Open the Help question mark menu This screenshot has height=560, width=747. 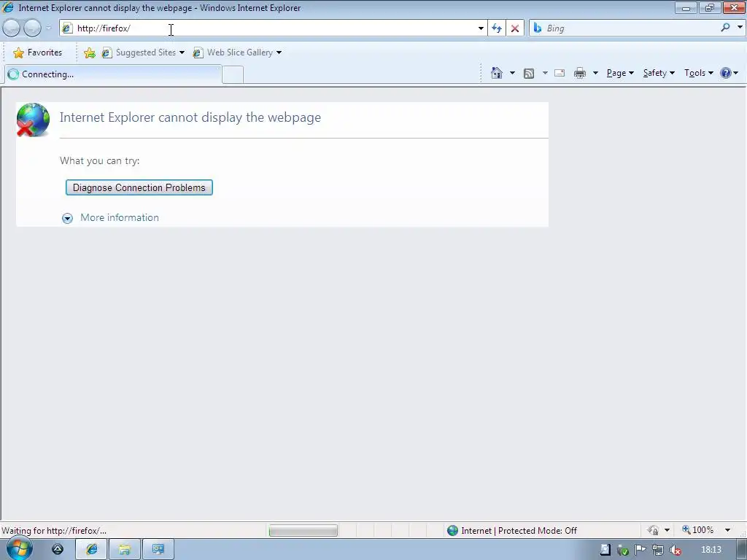[729, 73]
